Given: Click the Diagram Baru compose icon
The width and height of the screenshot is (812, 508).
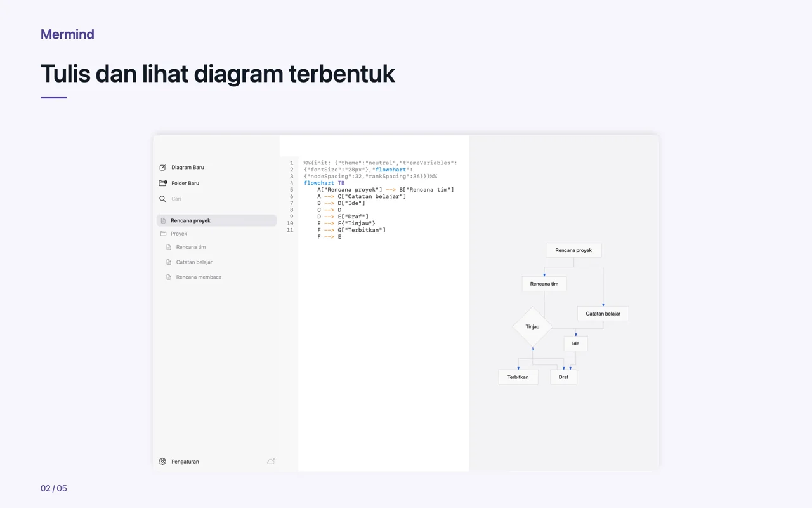Looking at the screenshot, I should [x=162, y=168].
